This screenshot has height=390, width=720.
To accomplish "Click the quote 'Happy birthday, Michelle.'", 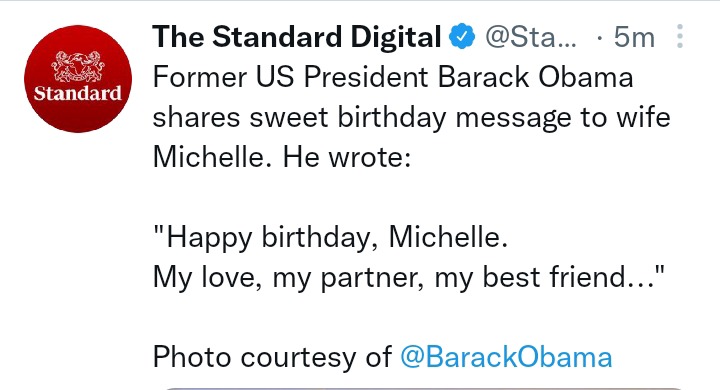I will coord(331,237).
